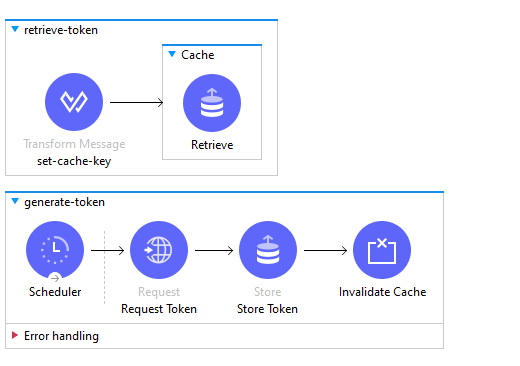Screen dimensions: 520x366
Task: Click the Request Token name label
Action: 159,309
